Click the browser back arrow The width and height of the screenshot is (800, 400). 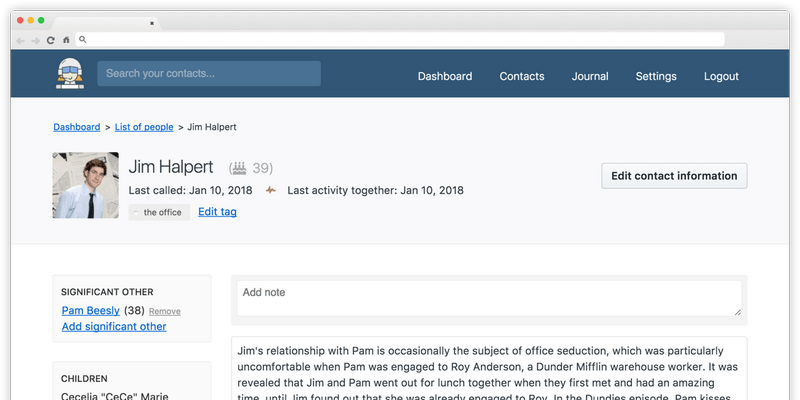[x=20, y=40]
